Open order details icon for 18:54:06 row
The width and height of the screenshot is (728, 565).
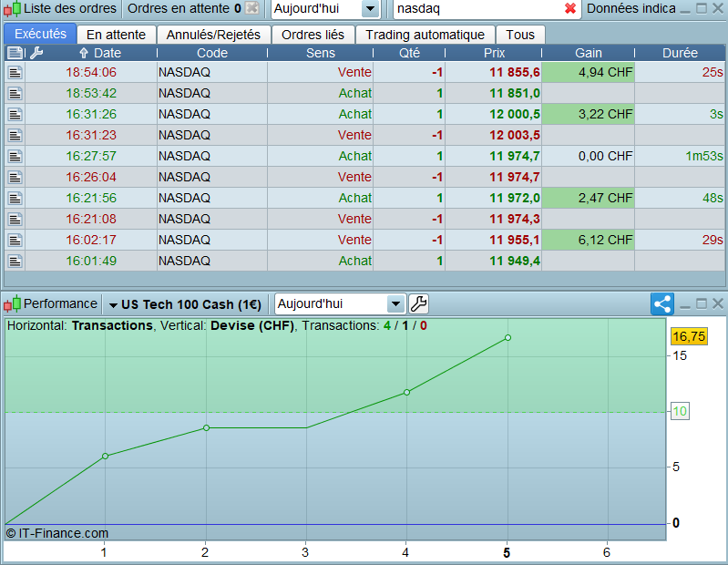click(x=15, y=72)
